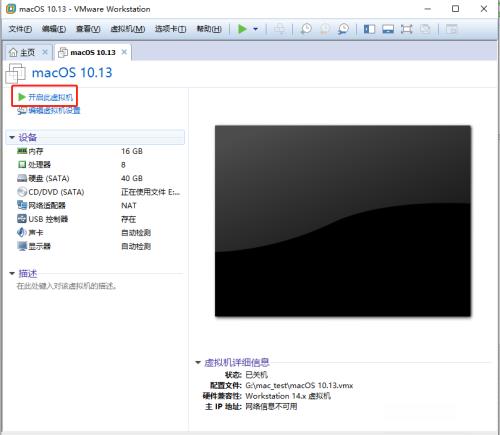
Task: Maximize the VMware Workstation window
Action: (456, 9)
